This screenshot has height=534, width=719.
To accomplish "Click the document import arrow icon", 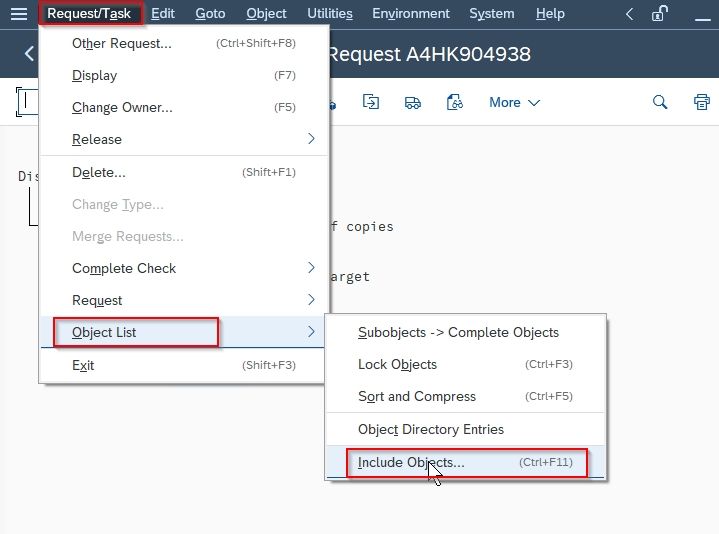I will pos(371,101).
